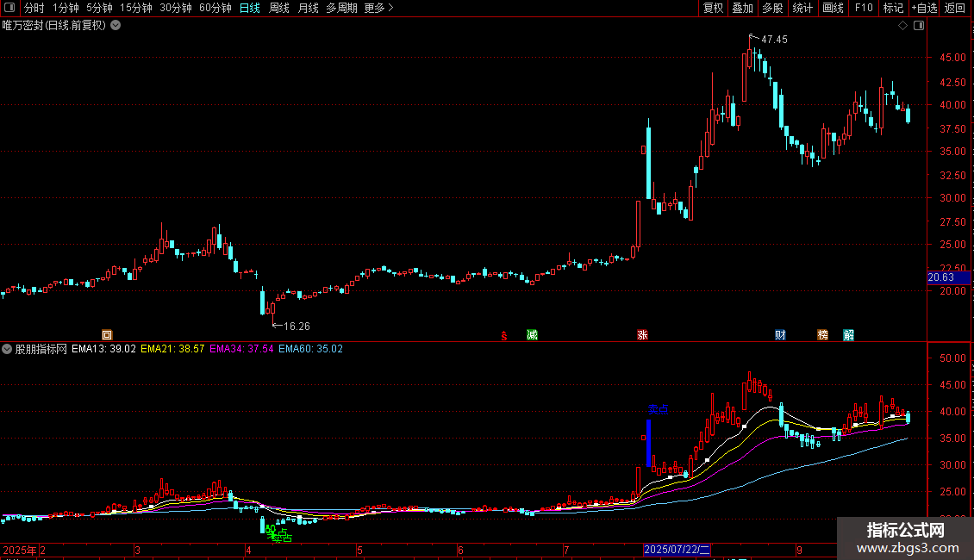Activate the 画线 drawing tools
Screen dimensions: 974x560
click(x=833, y=8)
